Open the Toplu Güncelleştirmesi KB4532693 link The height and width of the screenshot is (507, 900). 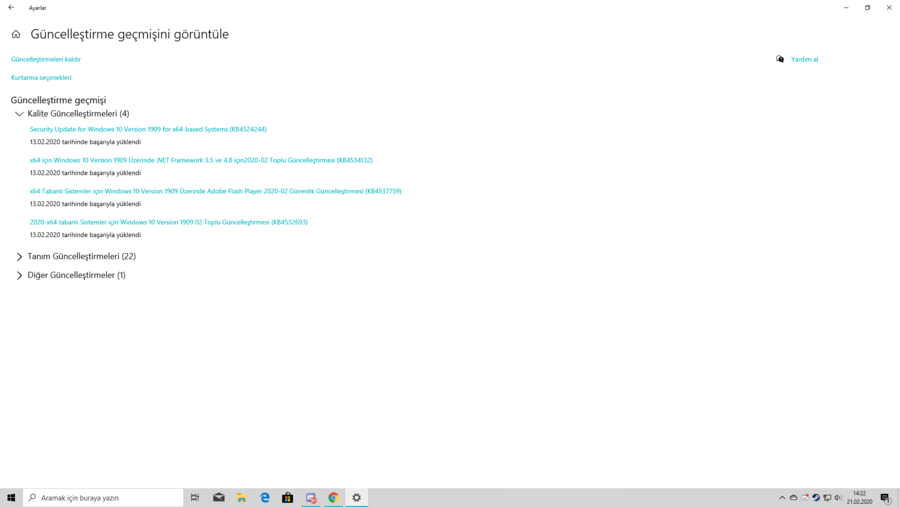pyautogui.click(x=169, y=222)
